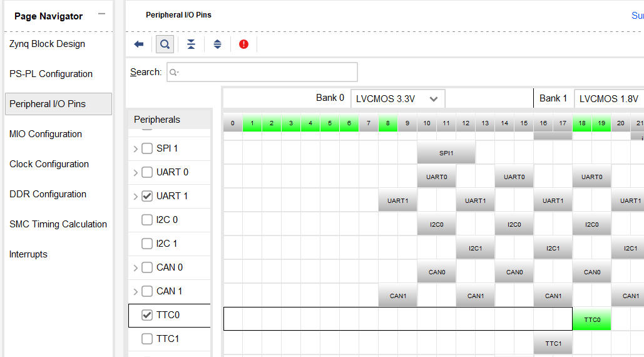Open MIO Configuration page
Screen dimensions: 644x357
coord(46,134)
